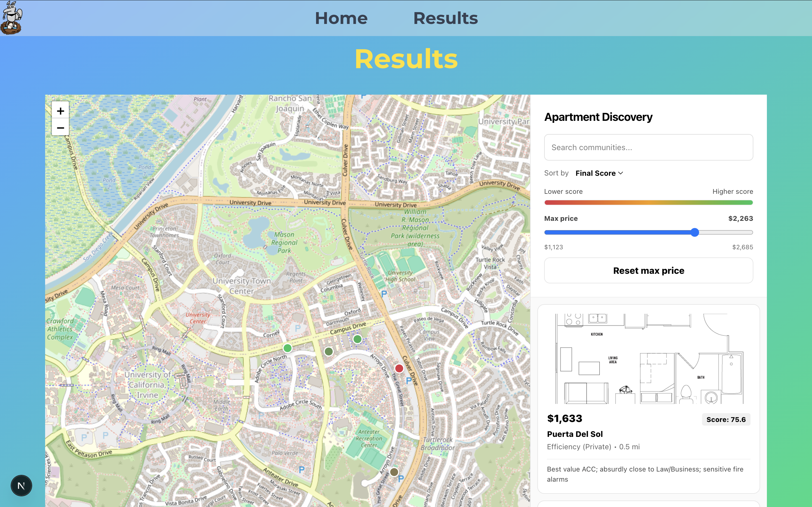The width and height of the screenshot is (812, 507).
Task: Click the red map marker near Culver Drive
Action: 399,368
